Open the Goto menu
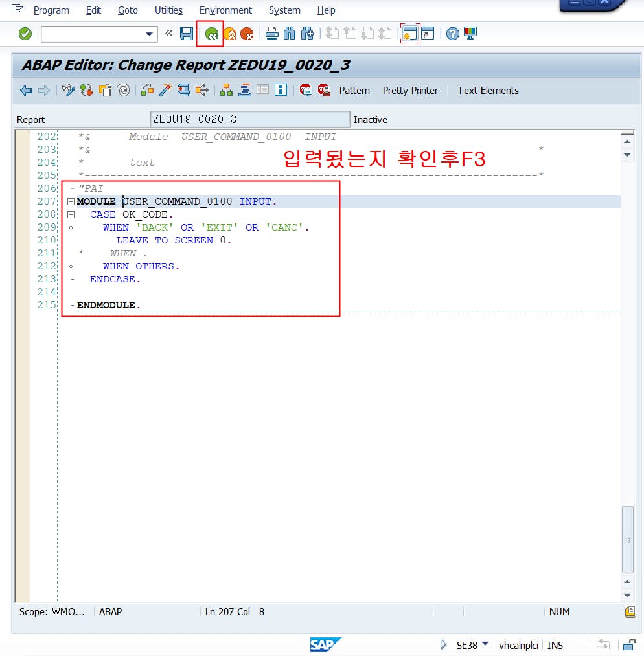644x656 pixels. pos(128,10)
